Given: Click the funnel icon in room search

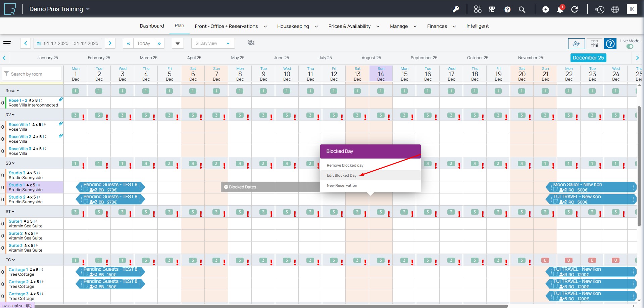Looking at the screenshot, I should (6, 74).
